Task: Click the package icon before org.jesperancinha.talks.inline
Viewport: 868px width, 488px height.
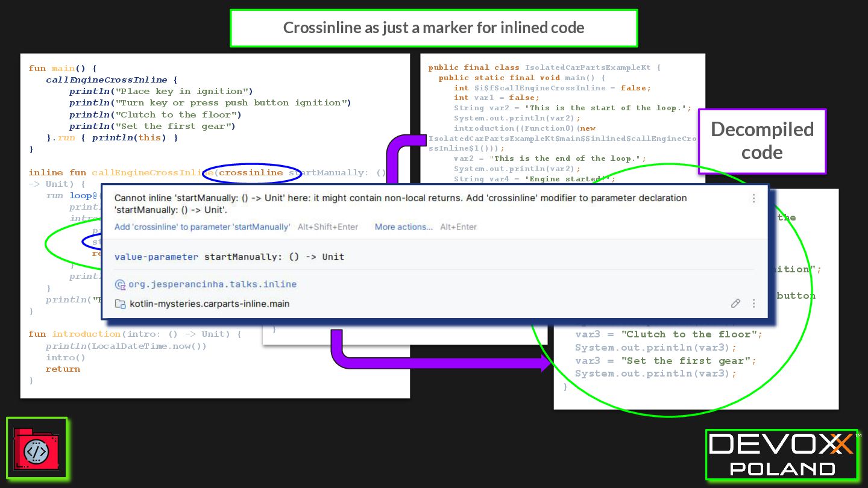Action: (120, 284)
